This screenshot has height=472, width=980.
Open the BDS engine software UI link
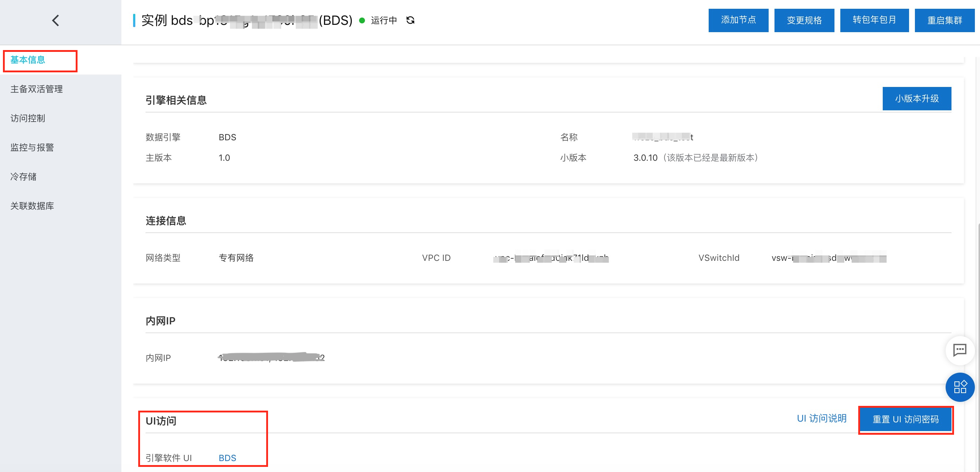(227, 458)
